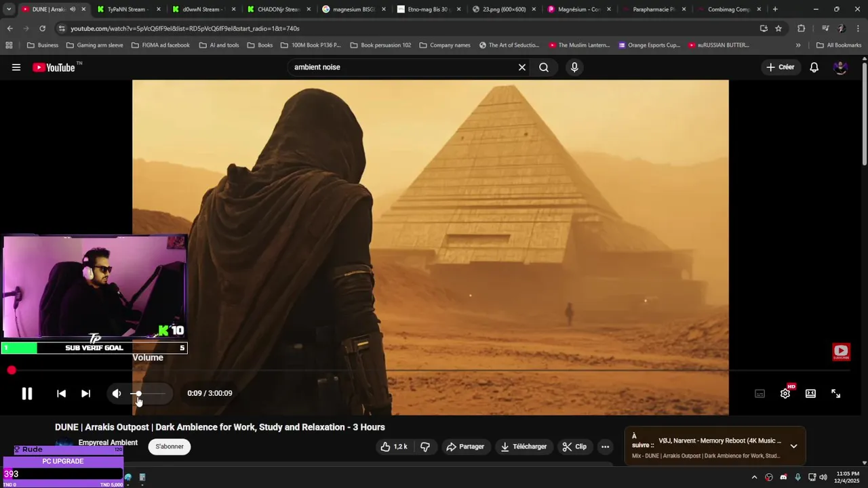Viewport: 868px width, 488px height.
Task: Click the volume slider handle
Action: pos(138,393)
